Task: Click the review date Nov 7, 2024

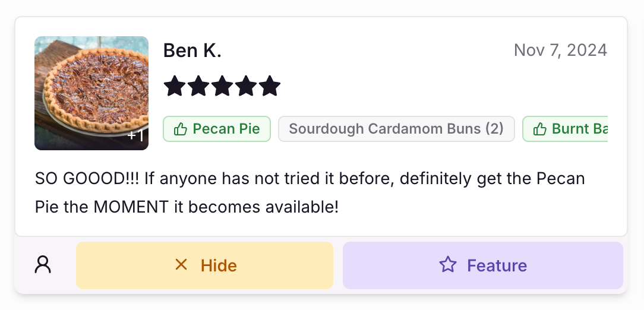Action: [x=560, y=50]
